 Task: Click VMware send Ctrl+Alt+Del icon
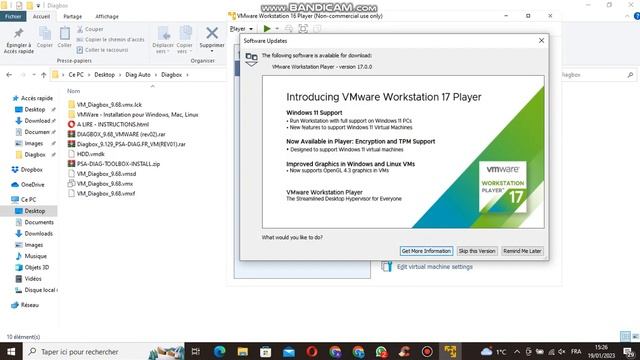[x=289, y=29]
